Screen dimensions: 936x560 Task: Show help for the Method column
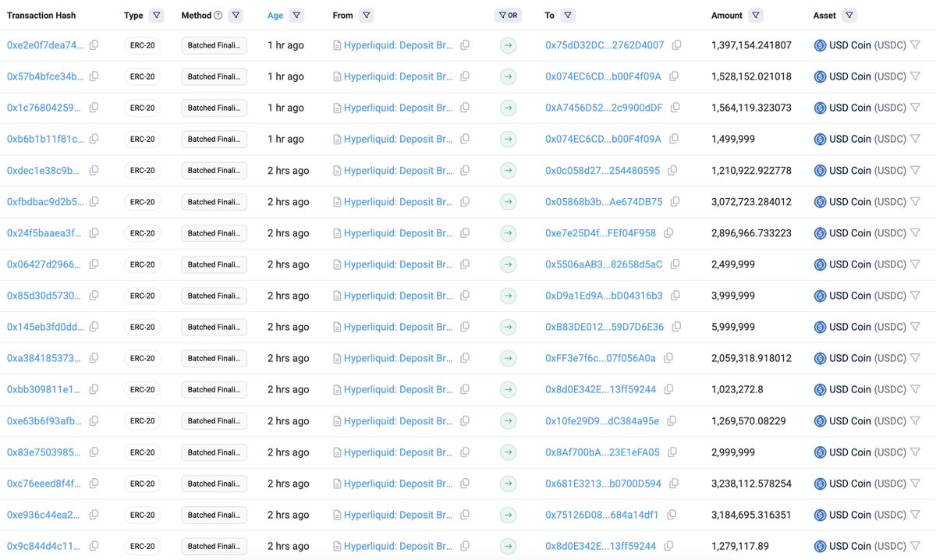[x=218, y=15]
